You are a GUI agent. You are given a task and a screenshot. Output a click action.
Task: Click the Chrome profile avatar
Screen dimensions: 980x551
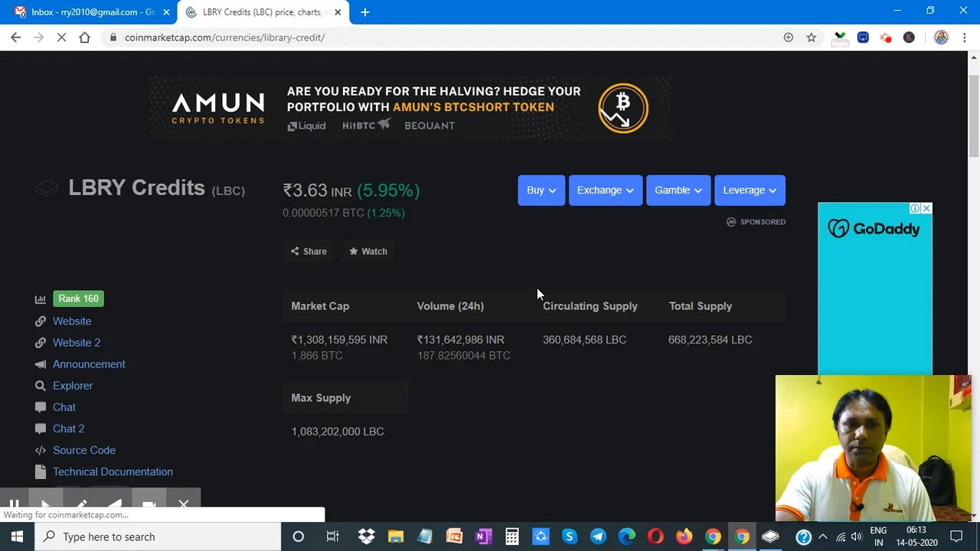(941, 37)
